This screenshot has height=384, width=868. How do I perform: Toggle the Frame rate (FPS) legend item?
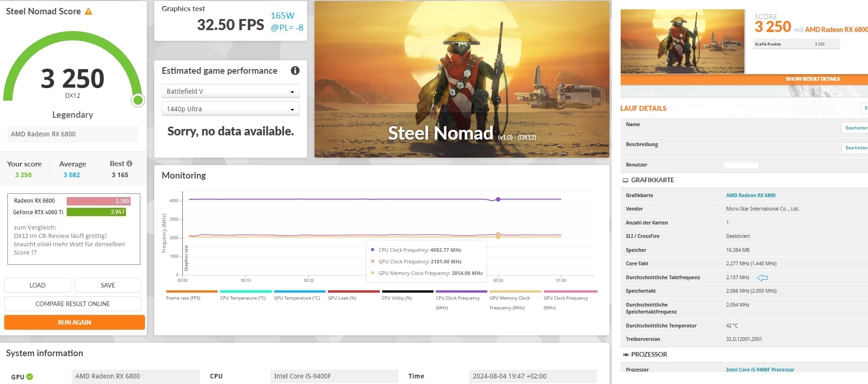pyautogui.click(x=192, y=295)
